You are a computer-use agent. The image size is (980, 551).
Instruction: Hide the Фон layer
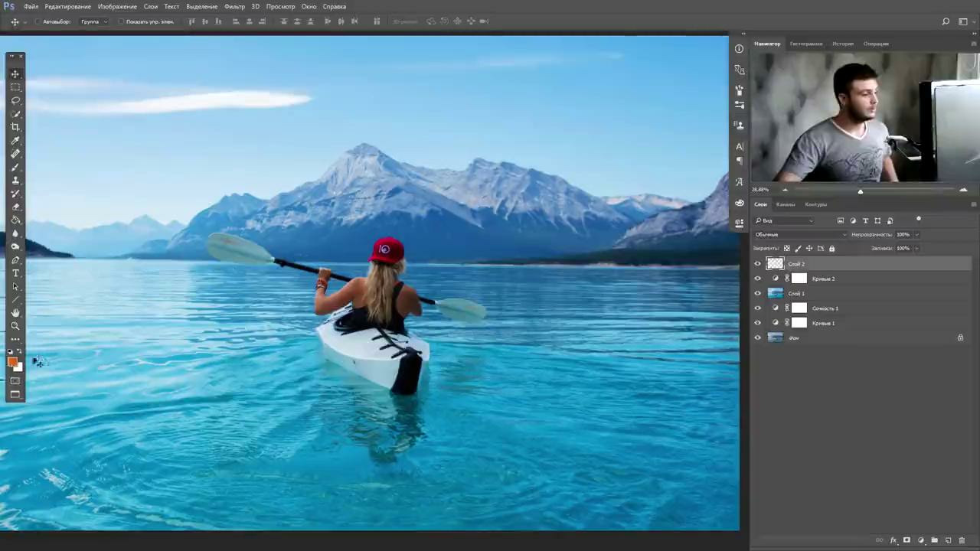pyautogui.click(x=758, y=337)
